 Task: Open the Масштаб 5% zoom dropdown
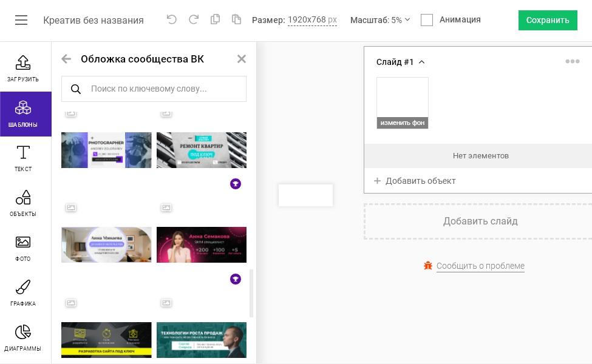pos(380,20)
